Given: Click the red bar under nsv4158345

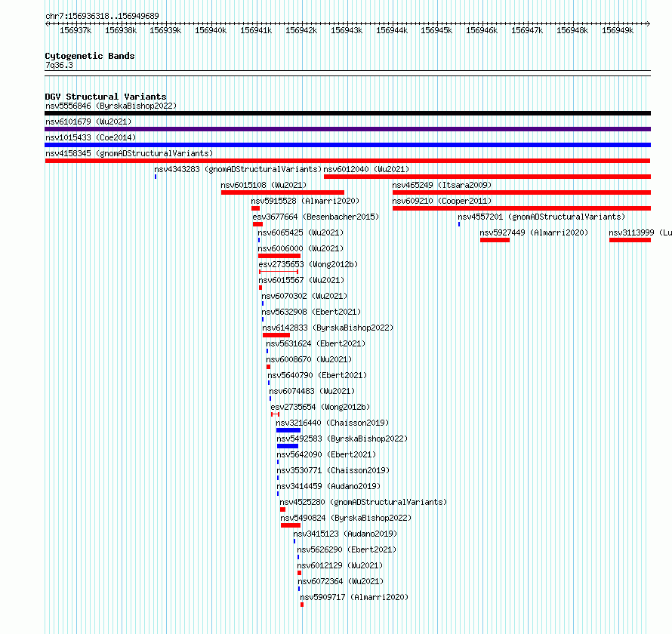Looking at the screenshot, I should tap(347, 161).
